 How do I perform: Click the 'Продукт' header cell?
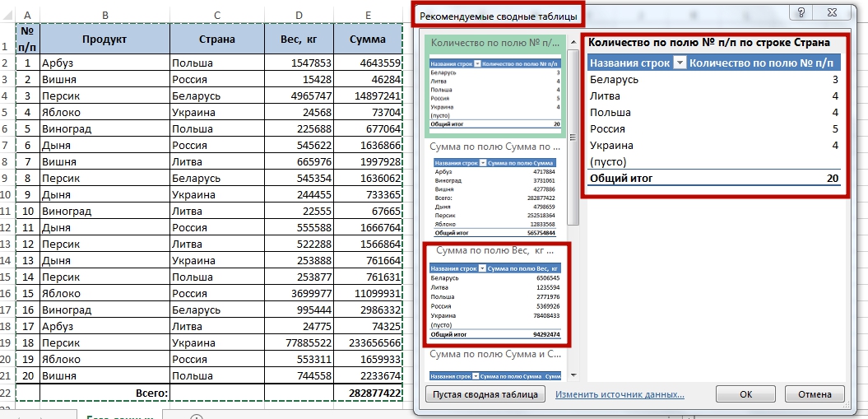(105, 39)
